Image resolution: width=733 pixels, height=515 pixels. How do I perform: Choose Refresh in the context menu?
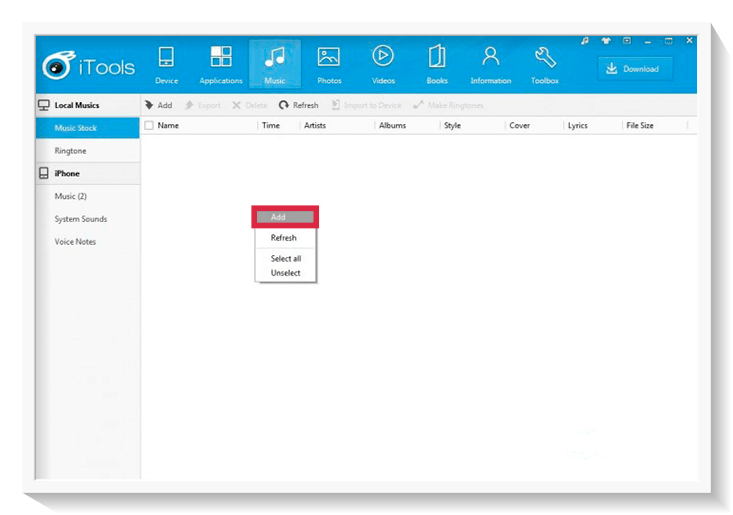coord(284,238)
